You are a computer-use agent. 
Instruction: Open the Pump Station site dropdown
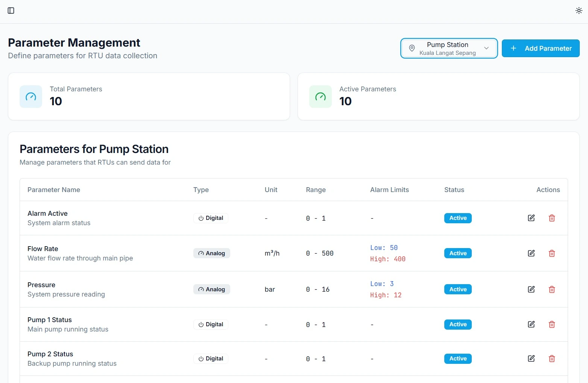[449, 48]
